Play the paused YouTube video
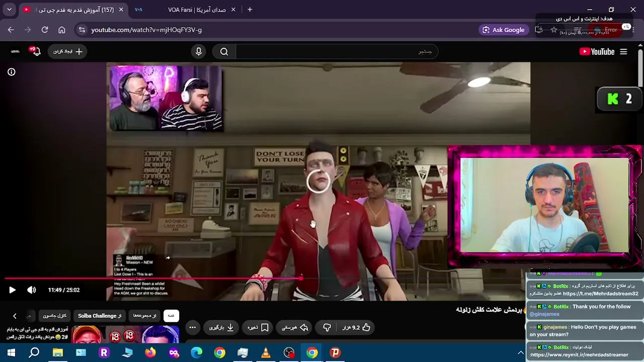 click(12, 290)
